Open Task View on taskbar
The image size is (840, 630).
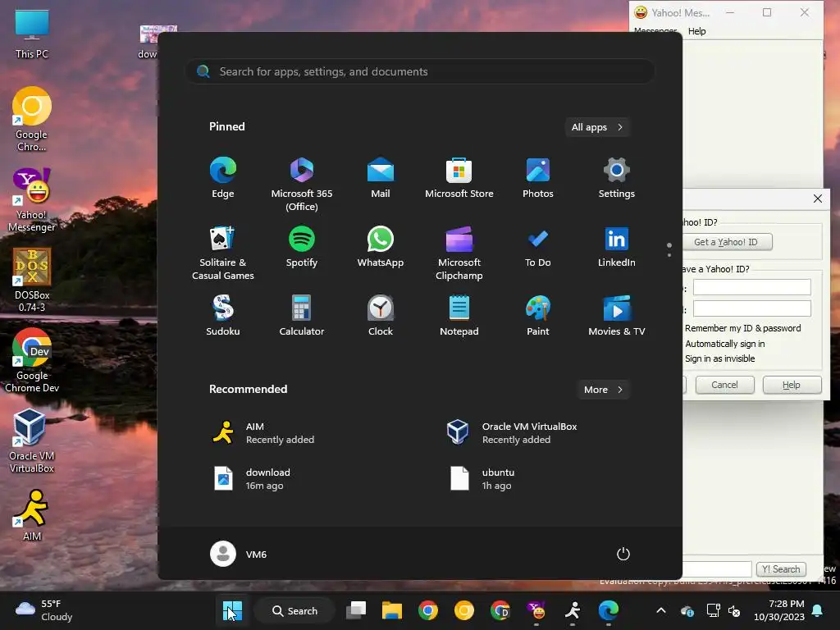click(x=356, y=610)
